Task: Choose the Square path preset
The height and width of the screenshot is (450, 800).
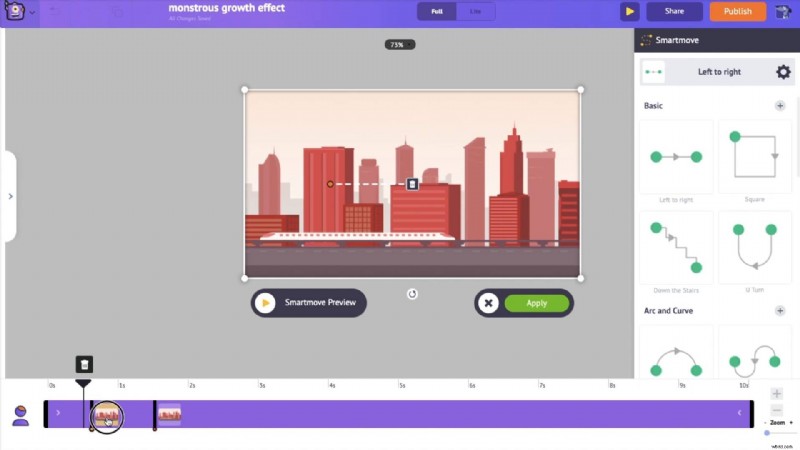Action: pos(755,157)
